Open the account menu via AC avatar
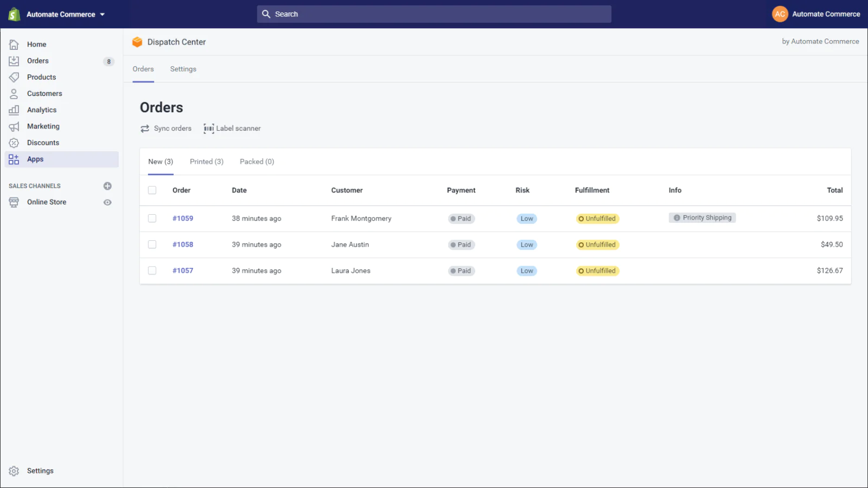Screen dimensions: 868x488 pyautogui.click(x=780, y=14)
